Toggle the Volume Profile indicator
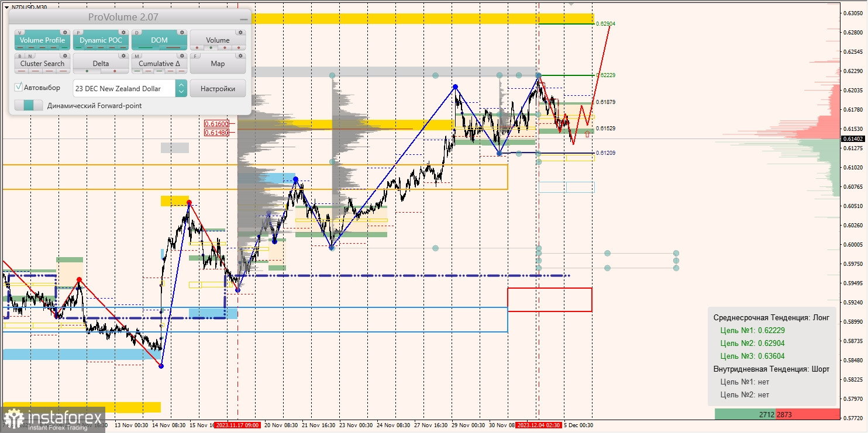The height and width of the screenshot is (433, 868). [x=43, y=40]
